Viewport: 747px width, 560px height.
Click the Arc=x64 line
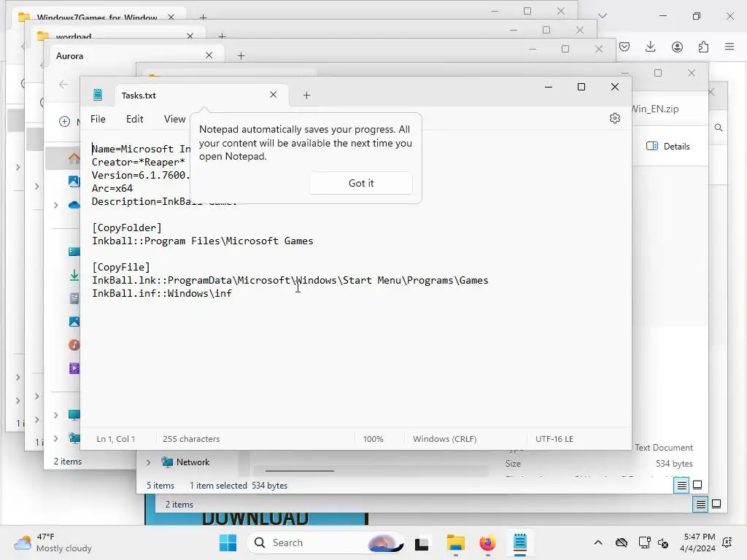tap(112, 188)
